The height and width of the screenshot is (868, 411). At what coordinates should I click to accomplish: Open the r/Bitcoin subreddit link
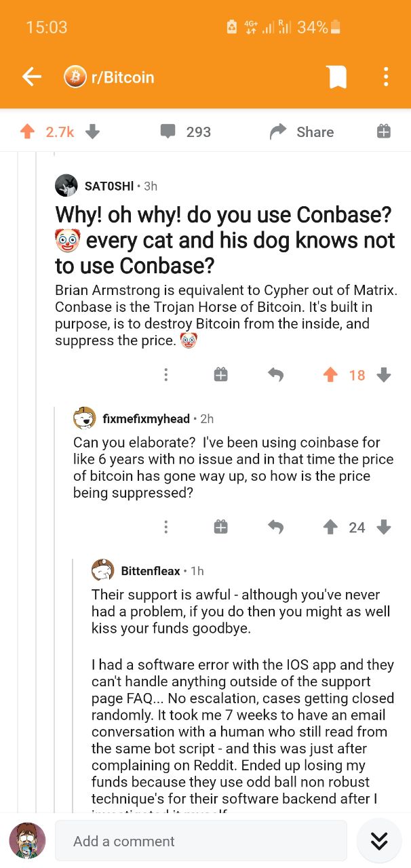pos(110,77)
